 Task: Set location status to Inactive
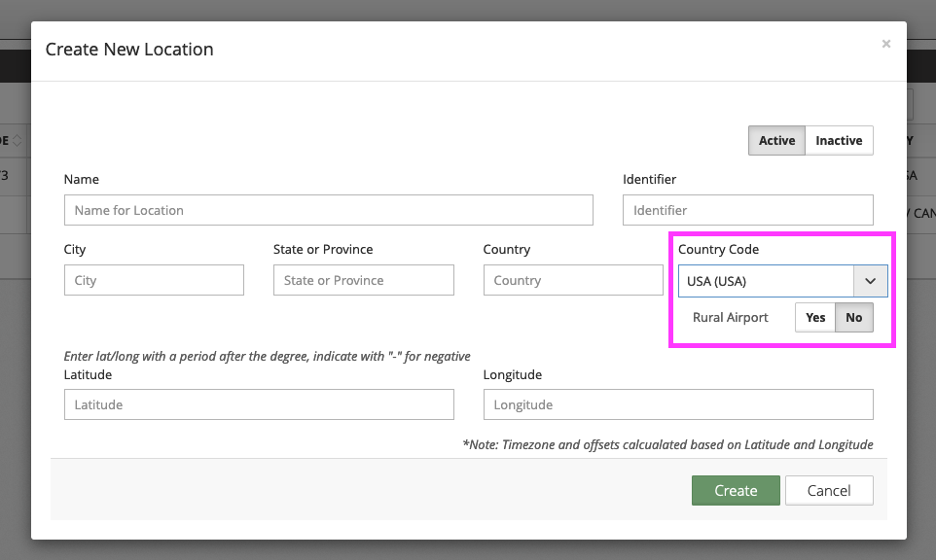click(x=839, y=141)
